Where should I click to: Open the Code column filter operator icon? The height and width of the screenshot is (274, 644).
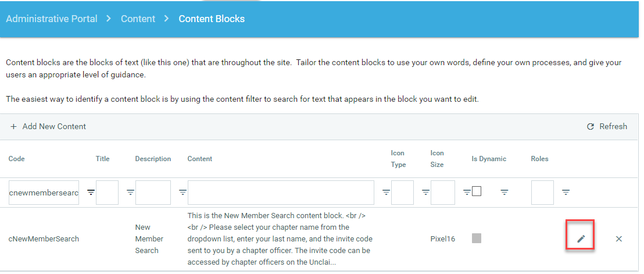pos(91,192)
